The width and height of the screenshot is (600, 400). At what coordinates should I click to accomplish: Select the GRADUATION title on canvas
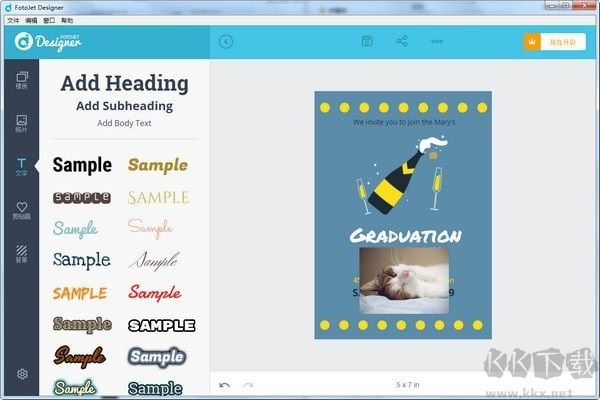tap(406, 236)
